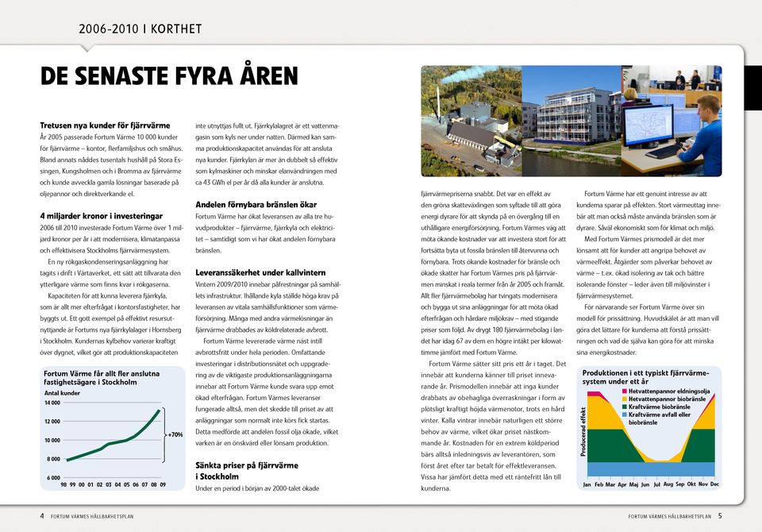Select heading 'Andelen förnybara bränslen ökar'
This screenshot has width=762, height=532.
pyautogui.click(x=256, y=205)
